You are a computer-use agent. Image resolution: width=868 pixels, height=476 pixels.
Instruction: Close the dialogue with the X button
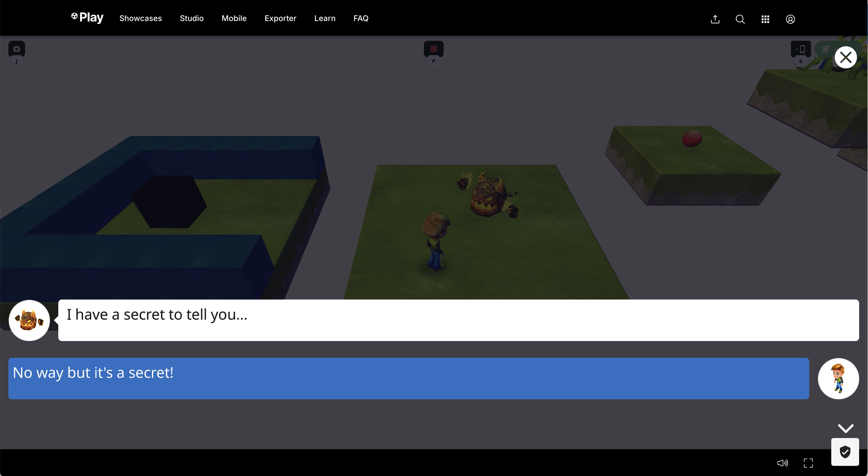[845, 57]
